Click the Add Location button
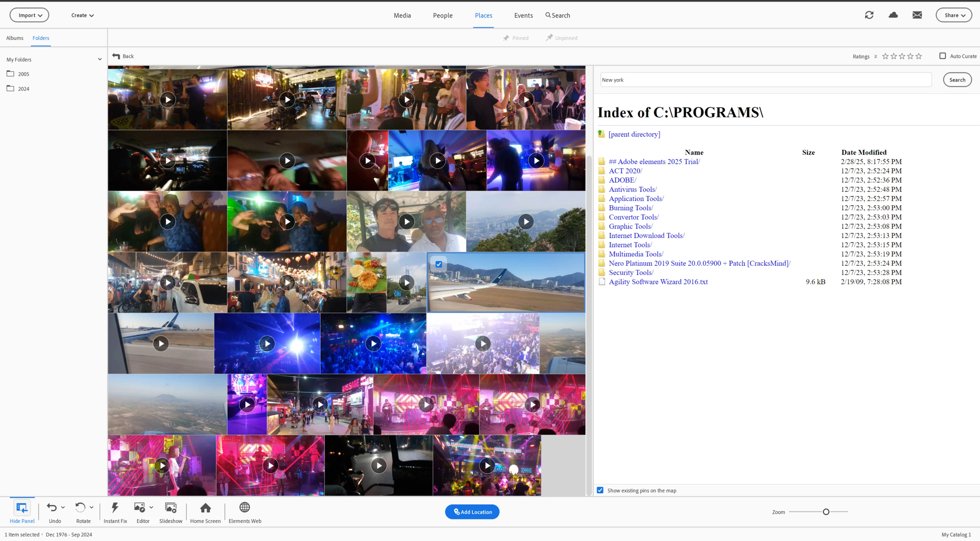 tap(472, 512)
